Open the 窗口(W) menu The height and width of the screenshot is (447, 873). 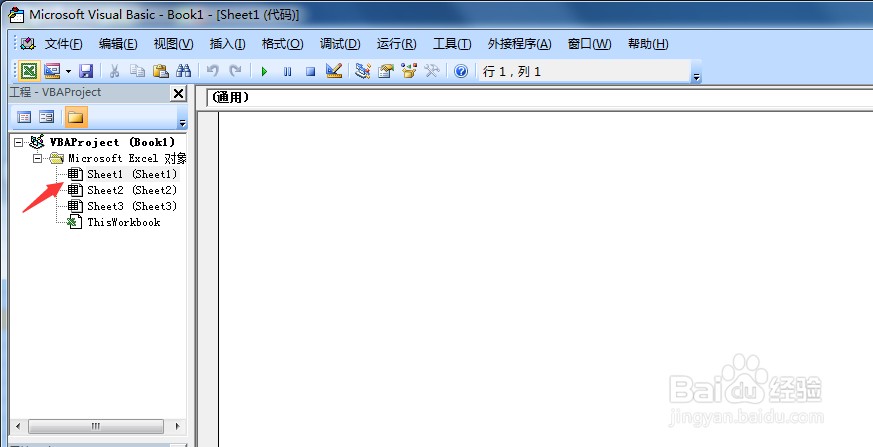(589, 44)
